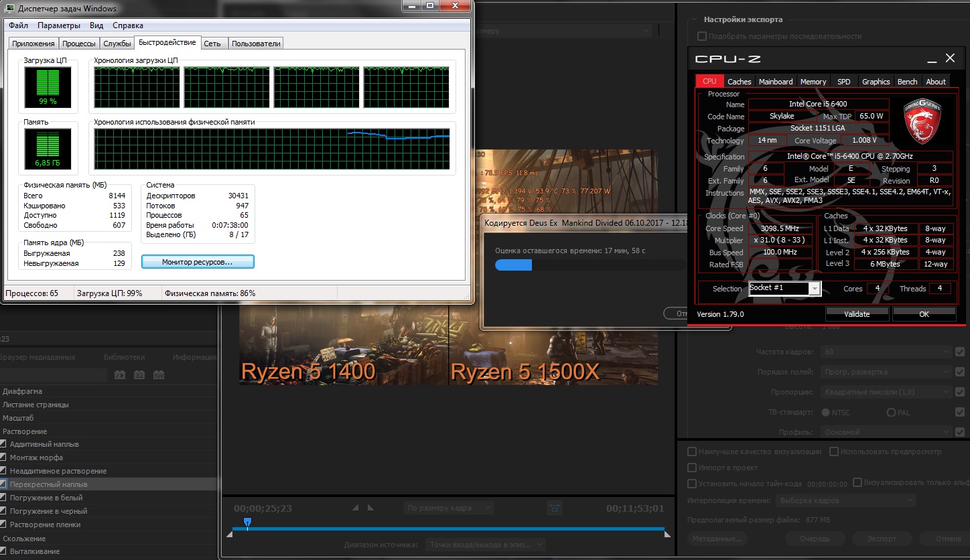The height and width of the screenshot is (560, 970).
Task: Select the Погружение в черный transition icon
Action: [3, 511]
